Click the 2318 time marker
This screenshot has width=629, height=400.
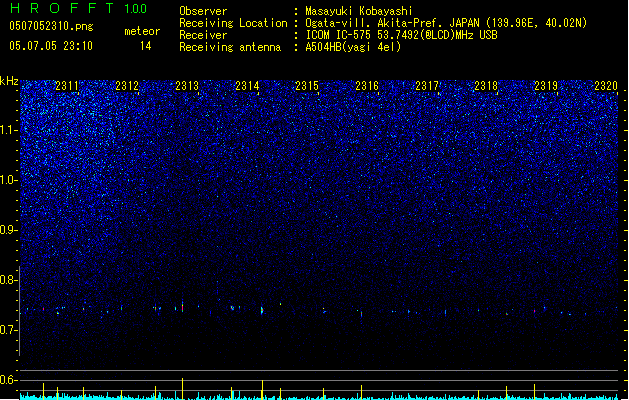coord(486,86)
